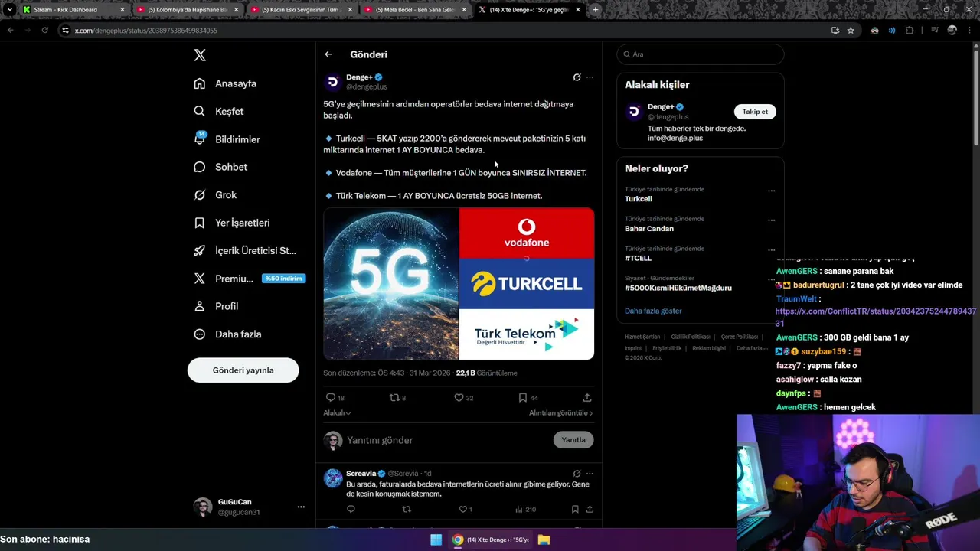Click repost icon on Denge+ post
The height and width of the screenshot is (551, 980).
coord(394,397)
